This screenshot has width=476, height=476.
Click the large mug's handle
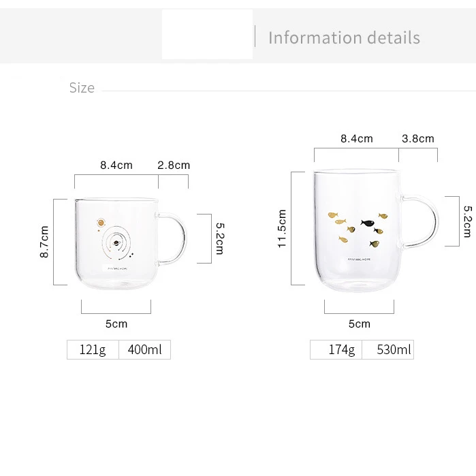coord(424,222)
